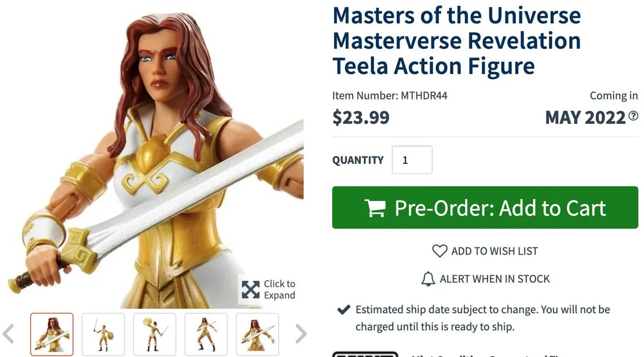The width and height of the screenshot is (644, 357).
Task: Click the expand icon overlay on product photo
Action: (250, 289)
